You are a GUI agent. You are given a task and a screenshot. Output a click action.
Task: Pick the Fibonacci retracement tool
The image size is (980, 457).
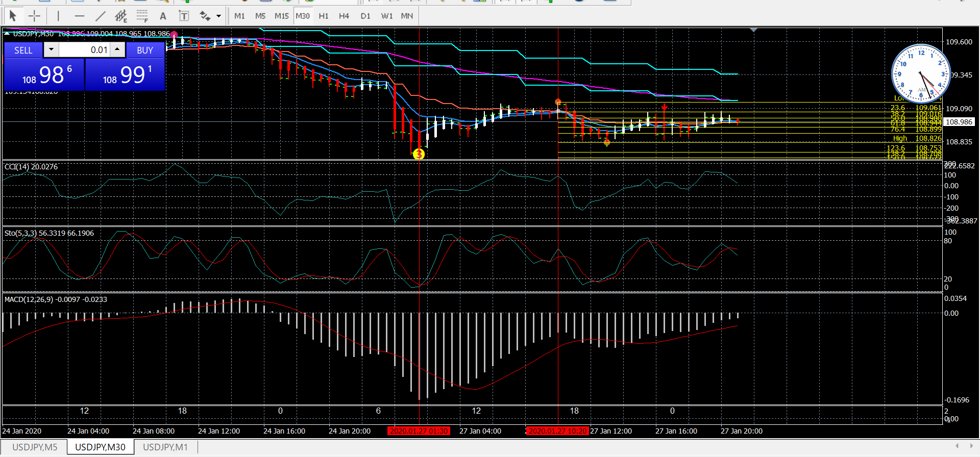(x=142, y=16)
